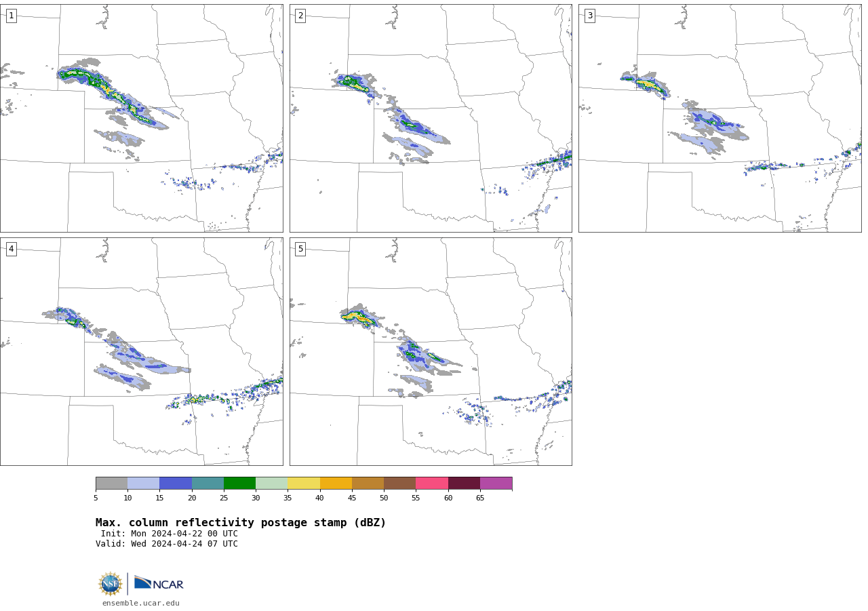Click the 'Valid: Wed 2024-04-24 07 UTC' text

tap(167, 544)
